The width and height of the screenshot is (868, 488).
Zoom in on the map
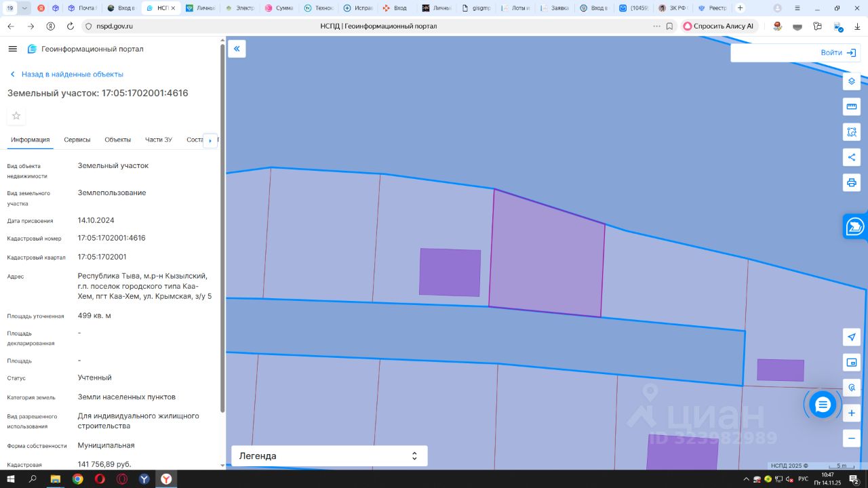point(852,413)
